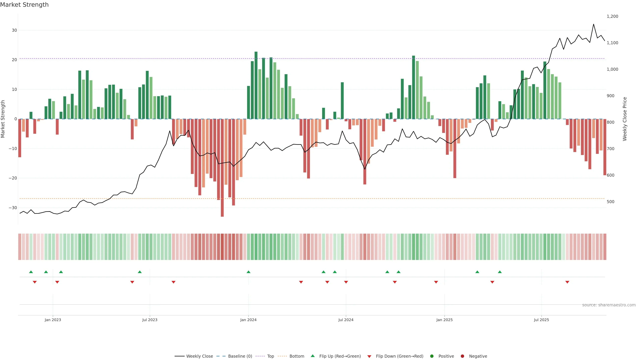The height and width of the screenshot is (362, 644).
Task: Click the source: sharemaestro.com text
Action: pos(609,305)
